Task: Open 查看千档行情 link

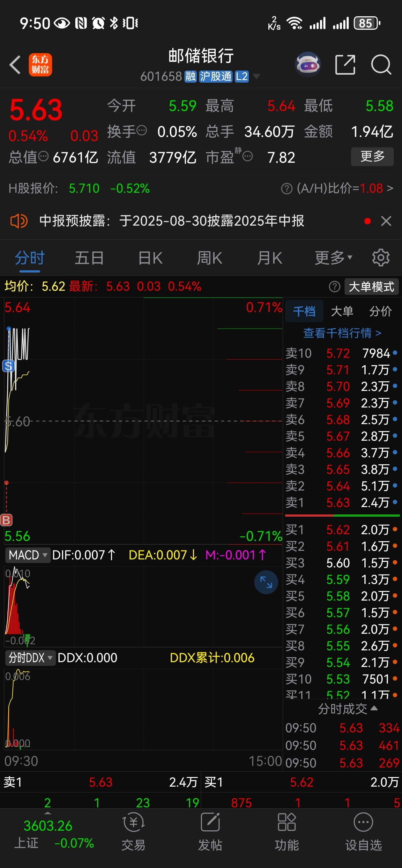Action: (x=342, y=333)
